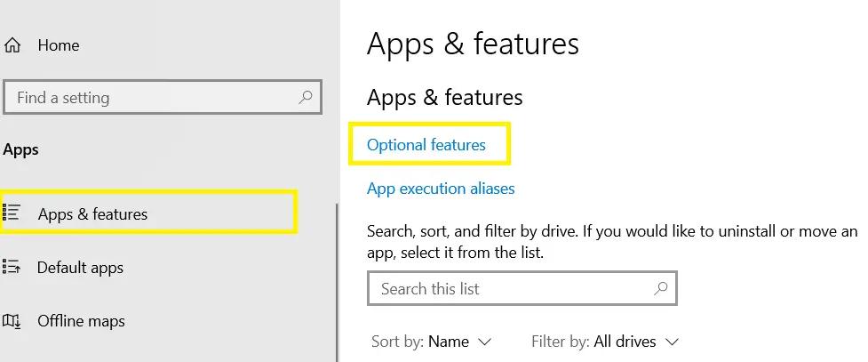Click the Home house icon

[x=12, y=45]
